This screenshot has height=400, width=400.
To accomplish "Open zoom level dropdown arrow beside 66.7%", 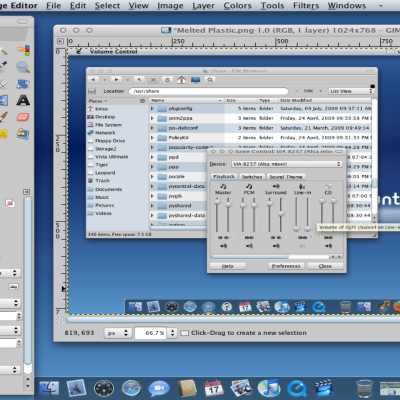I will point(172,333).
